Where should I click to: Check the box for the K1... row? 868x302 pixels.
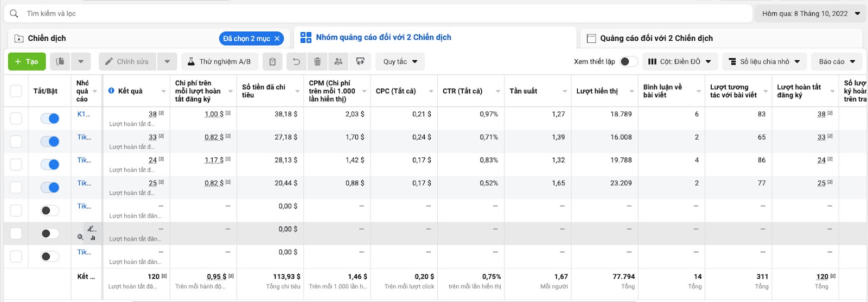[16, 118]
